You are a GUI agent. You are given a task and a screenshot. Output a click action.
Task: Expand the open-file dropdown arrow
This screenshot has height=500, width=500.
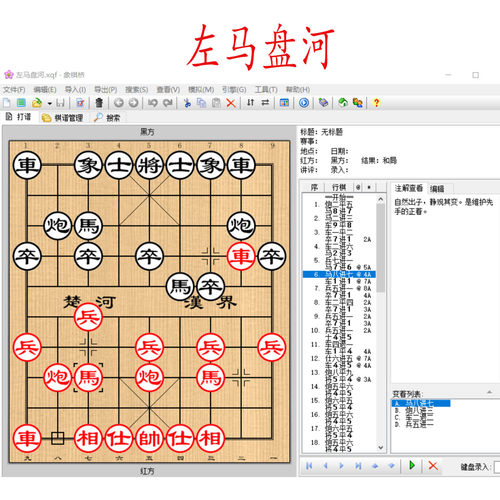pyautogui.click(x=49, y=103)
